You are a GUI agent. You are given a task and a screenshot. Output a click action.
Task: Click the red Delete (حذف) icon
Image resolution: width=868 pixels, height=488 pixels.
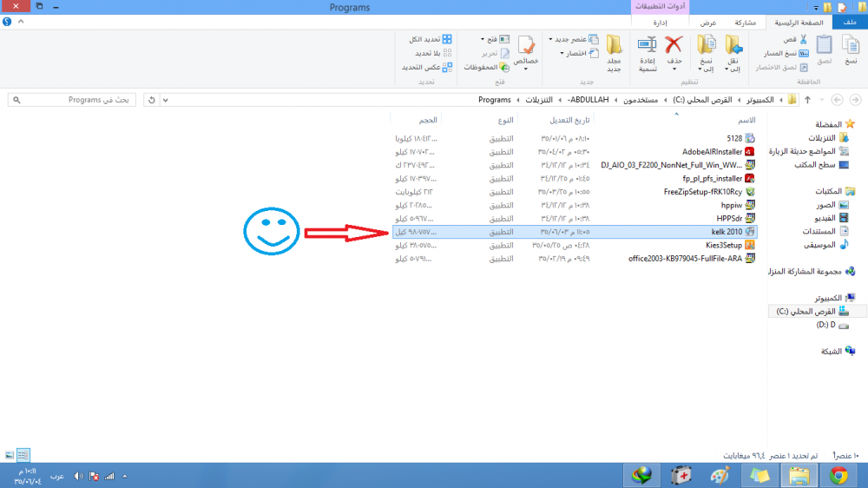coord(674,45)
